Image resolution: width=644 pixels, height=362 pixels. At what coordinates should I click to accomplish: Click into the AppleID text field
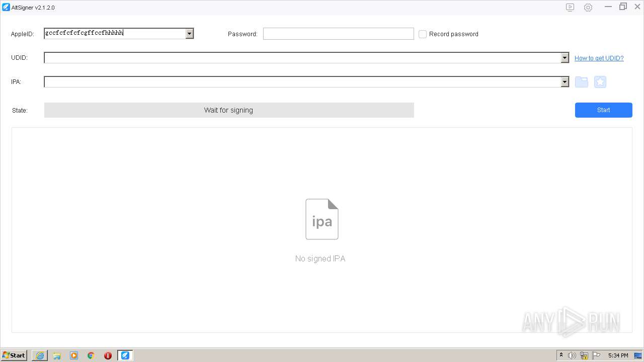pos(115,34)
